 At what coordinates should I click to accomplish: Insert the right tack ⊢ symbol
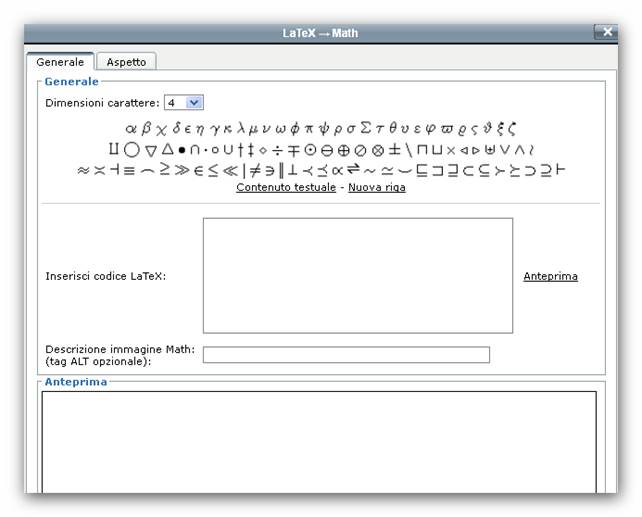pyautogui.click(x=561, y=169)
